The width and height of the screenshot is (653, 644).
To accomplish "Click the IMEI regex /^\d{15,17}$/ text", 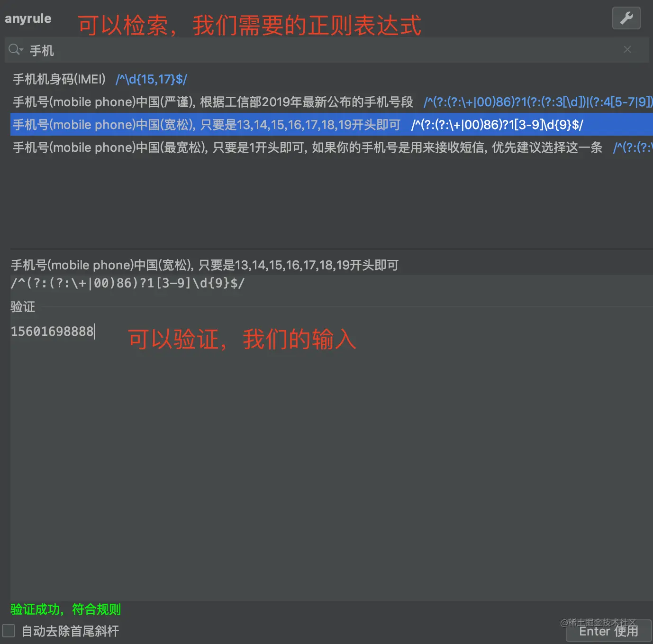I will (151, 79).
